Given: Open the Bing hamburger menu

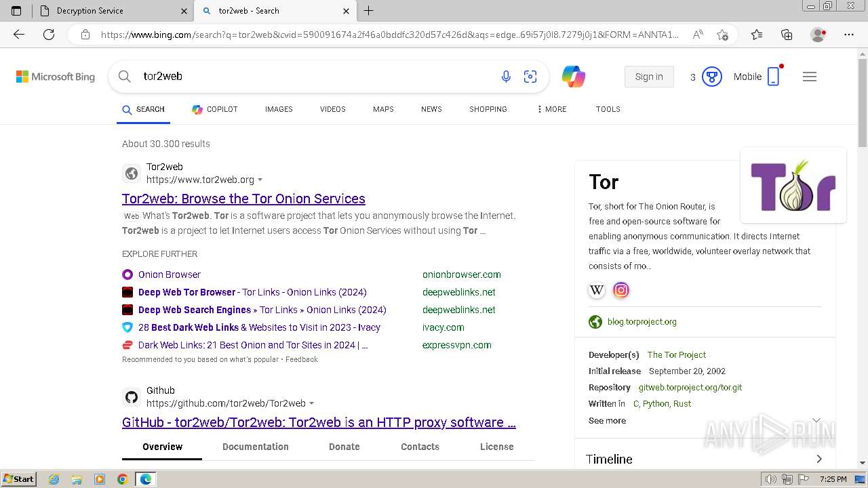Looking at the screenshot, I should click(810, 77).
